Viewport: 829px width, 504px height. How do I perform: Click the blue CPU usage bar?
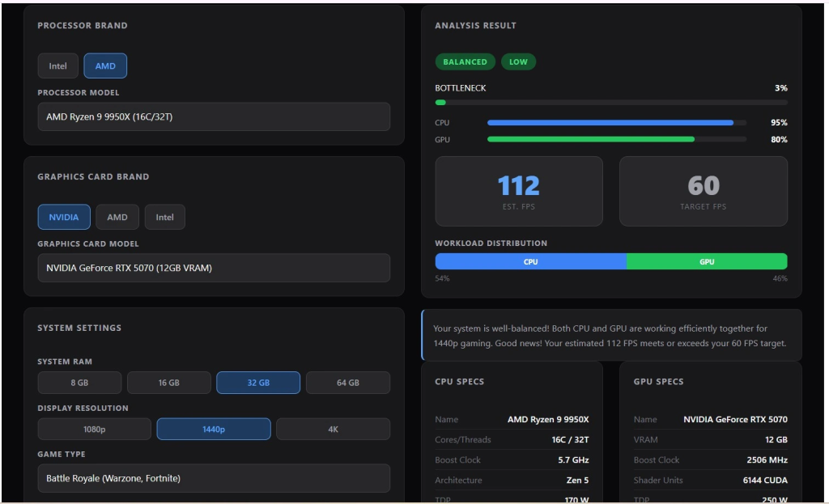point(610,123)
